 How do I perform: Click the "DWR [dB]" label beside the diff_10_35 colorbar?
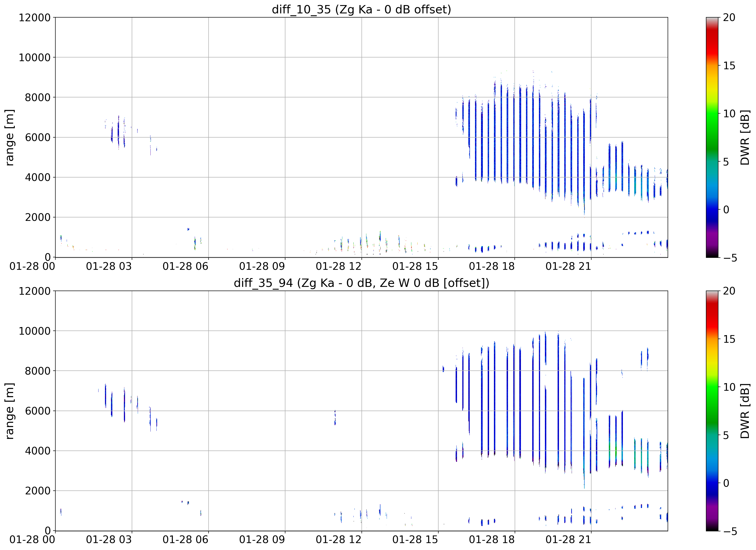tap(745, 137)
